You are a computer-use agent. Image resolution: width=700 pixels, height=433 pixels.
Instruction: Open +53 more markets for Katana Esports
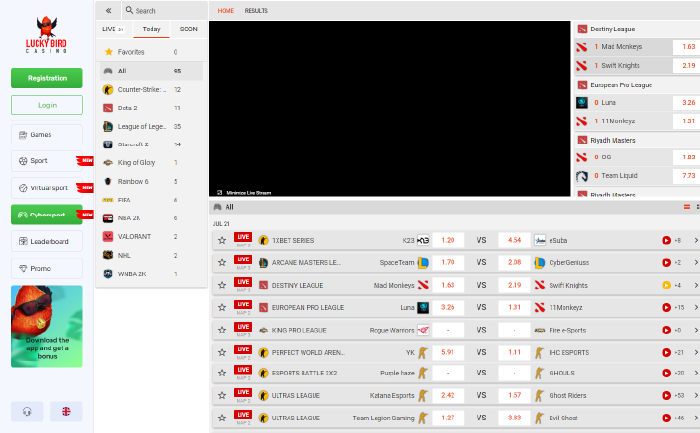(x=679, y=396)
